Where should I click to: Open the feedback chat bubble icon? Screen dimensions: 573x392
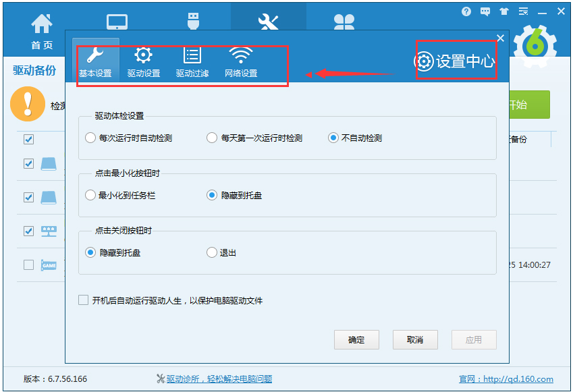tap(485, 11)
